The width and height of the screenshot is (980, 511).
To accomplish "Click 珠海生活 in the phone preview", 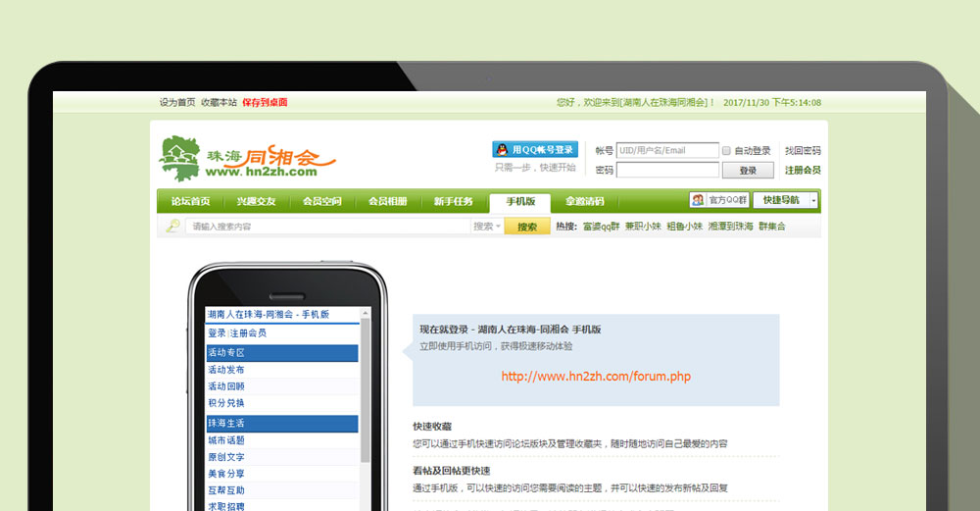I will tap(282, 424).
